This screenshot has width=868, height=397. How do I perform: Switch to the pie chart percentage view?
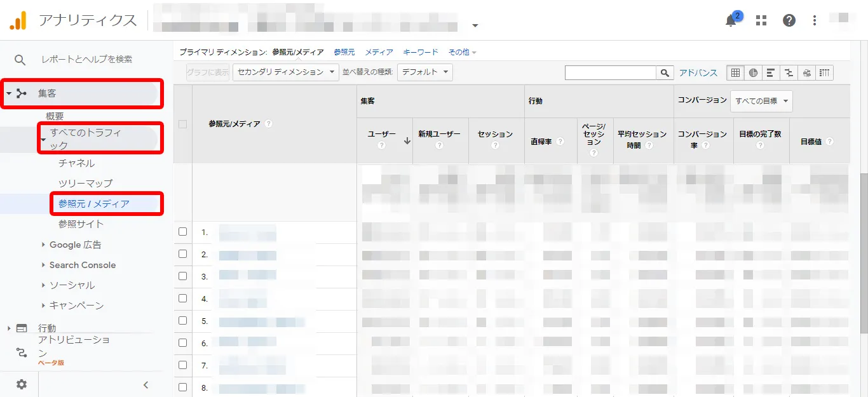tap(752, 72)
